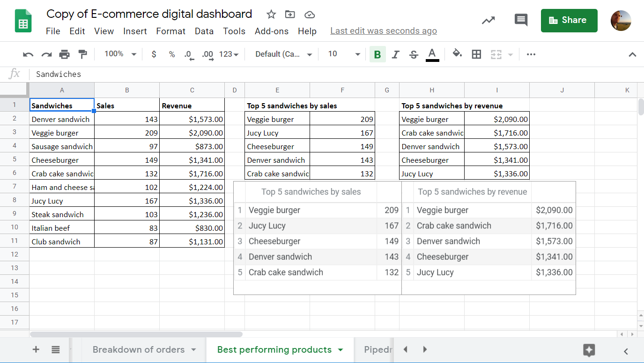Open the Format menu
This screenshot has height=363, width=644.
[x=170, y=31]
